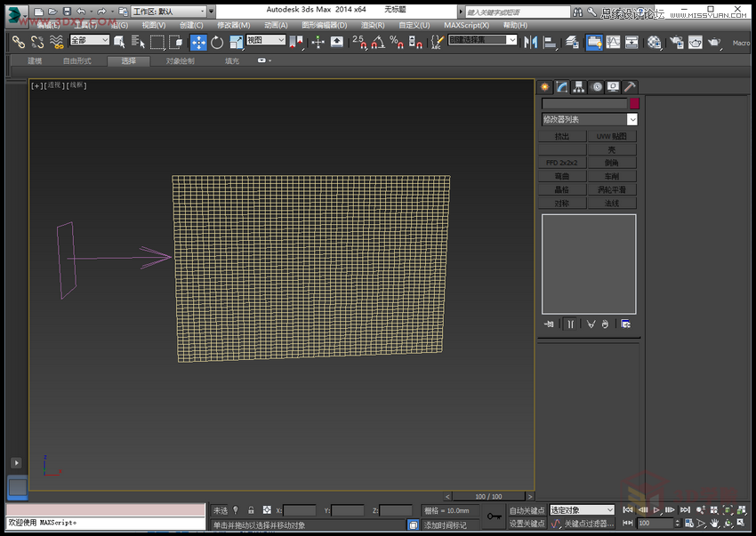The image size is (756, 536).
Task: Open the 渲染(R) menu
Action: pyautogui.click(x=373, y=25)
